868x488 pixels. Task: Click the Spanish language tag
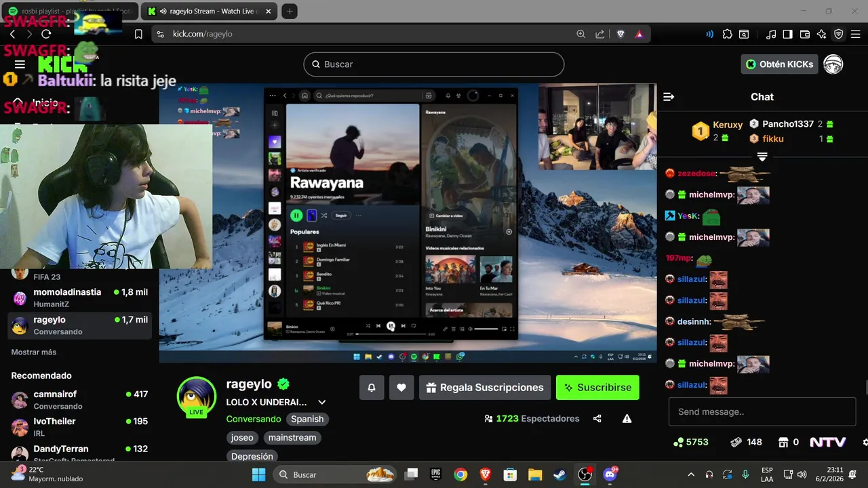307,419
